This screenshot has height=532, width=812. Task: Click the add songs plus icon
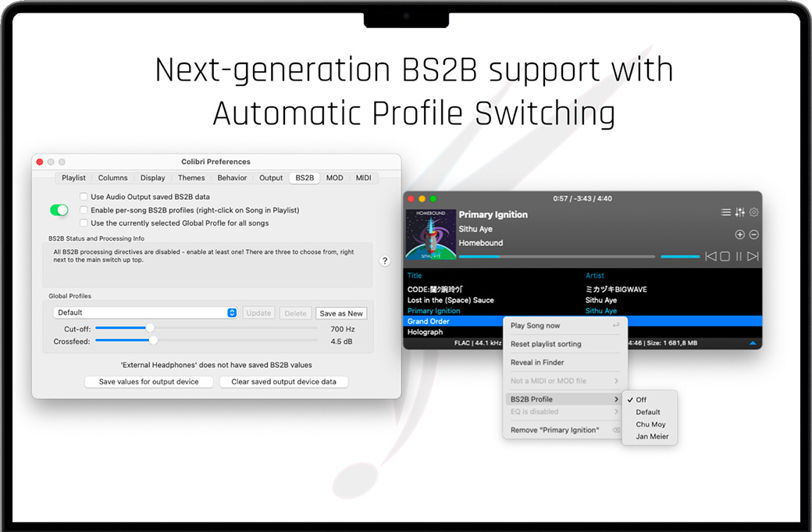pyautogui.click(x=740, y=234)
